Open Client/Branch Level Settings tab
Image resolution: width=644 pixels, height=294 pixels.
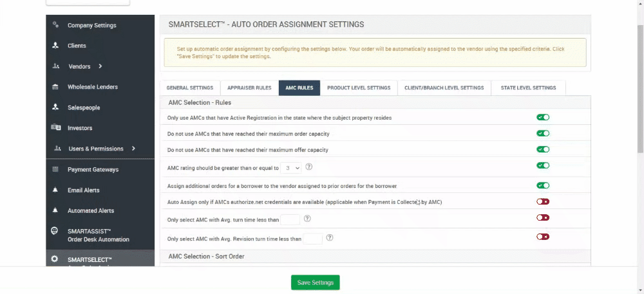pos(444,87)
